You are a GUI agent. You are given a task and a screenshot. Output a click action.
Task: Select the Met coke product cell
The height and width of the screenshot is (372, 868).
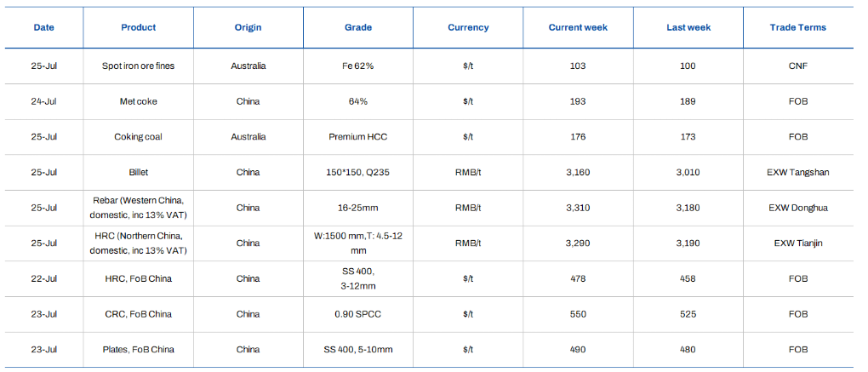[139, 101]
